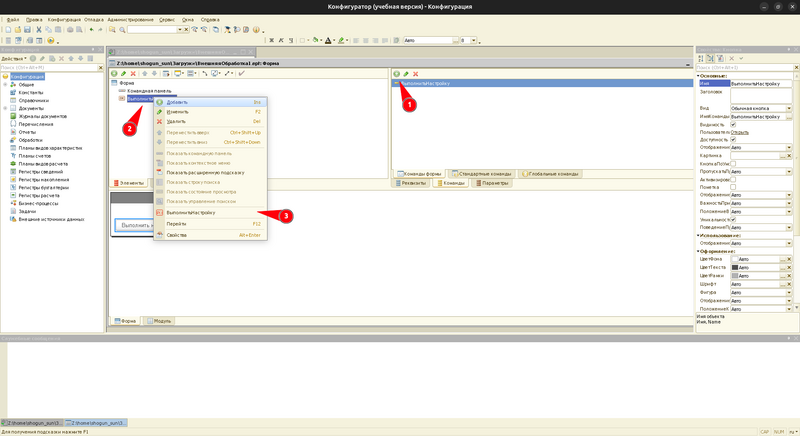Toggle the КнопкаПоУмолчанию checkbox
The height and width of the screenshot is (436, 800).
point(733,164)
